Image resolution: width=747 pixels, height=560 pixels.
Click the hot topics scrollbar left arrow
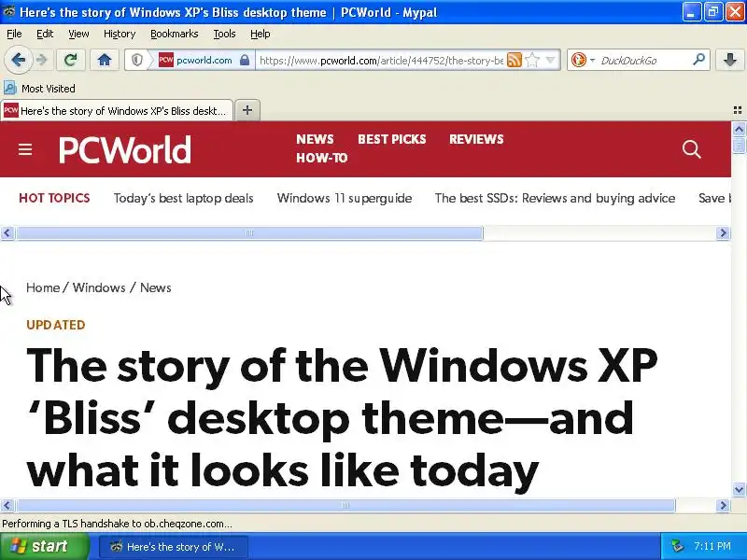pos(7,232)
